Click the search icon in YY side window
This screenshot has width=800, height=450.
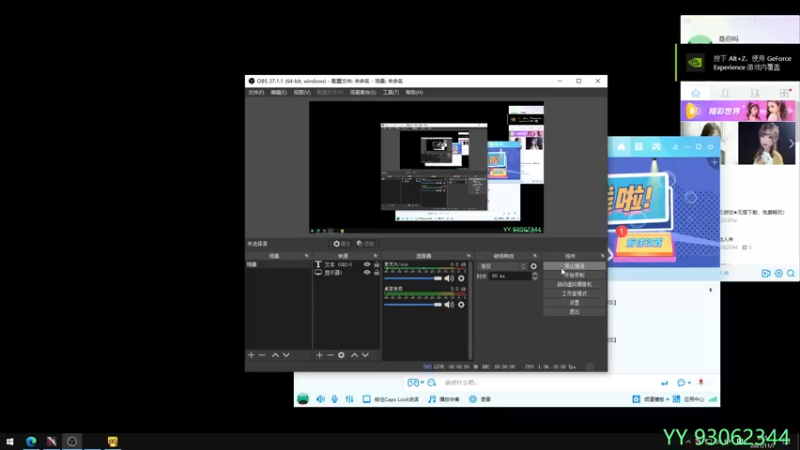coord(791,273)
